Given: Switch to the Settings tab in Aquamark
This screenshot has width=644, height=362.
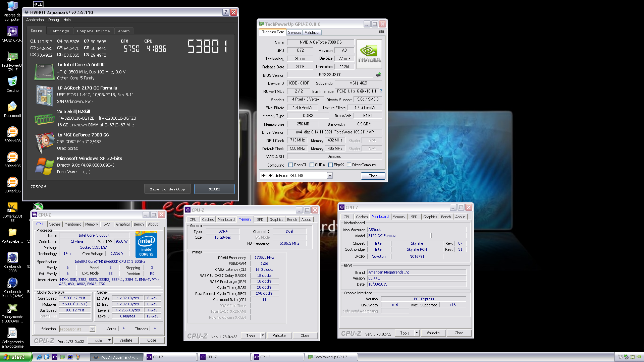Looking at the screenshot, I should tap(60, 31).
